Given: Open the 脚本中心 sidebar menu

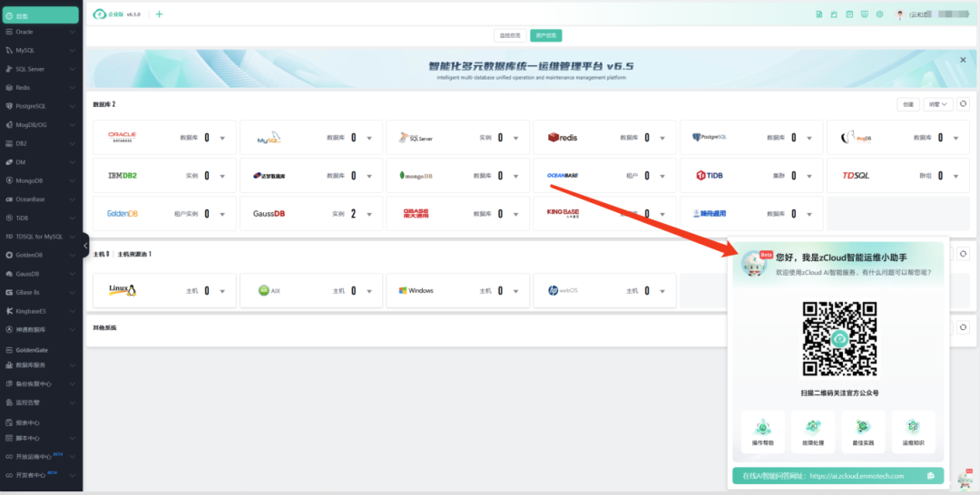Looking at the screenshot, I should [x=41, y=438].
